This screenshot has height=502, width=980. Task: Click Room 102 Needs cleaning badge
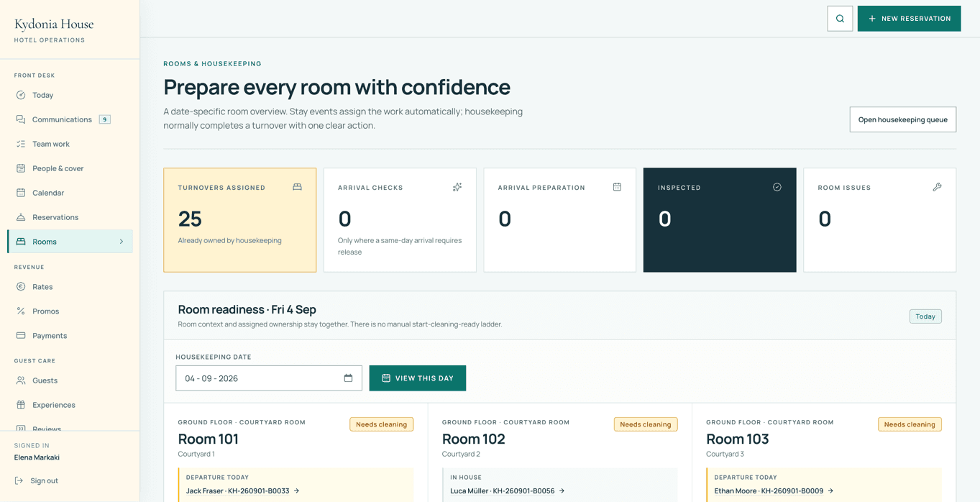tap(646, 424)
